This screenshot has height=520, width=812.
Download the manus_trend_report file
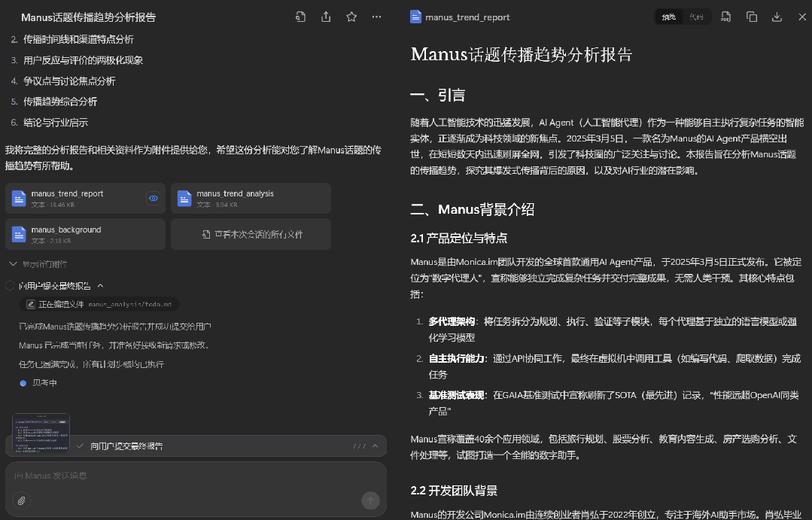tap(777, 17)
